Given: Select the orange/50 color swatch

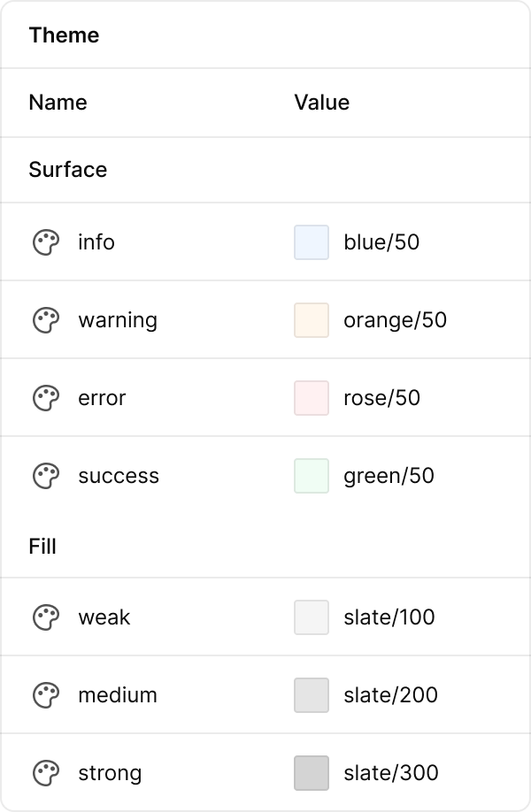Looking at the screenshot, I should coord(312,320).
